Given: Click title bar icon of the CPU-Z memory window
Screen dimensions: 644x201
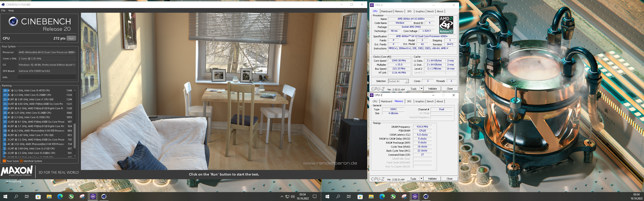Looking at the screenshot, I should (371, 95).
